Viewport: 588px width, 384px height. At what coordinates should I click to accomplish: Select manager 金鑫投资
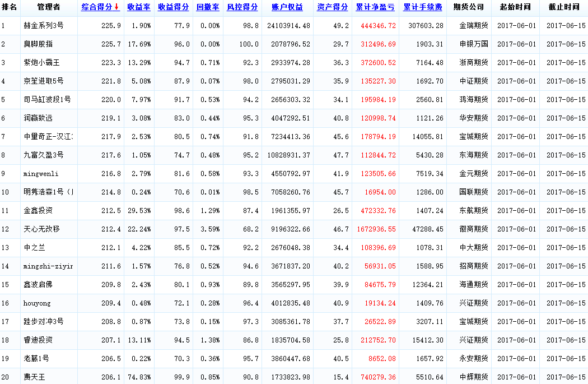tap(38, 211)
